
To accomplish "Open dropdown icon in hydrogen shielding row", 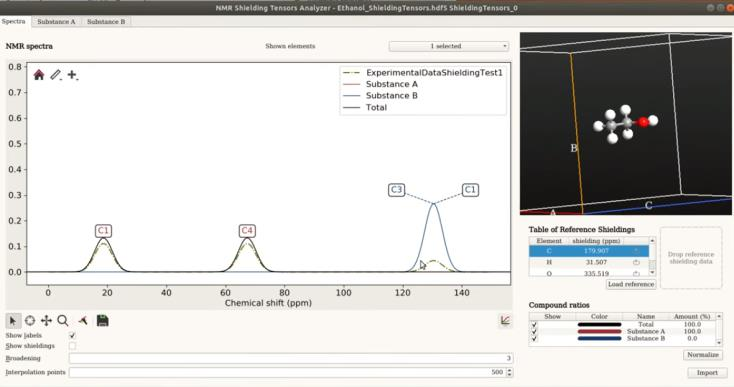I will [x=636, y=263].
